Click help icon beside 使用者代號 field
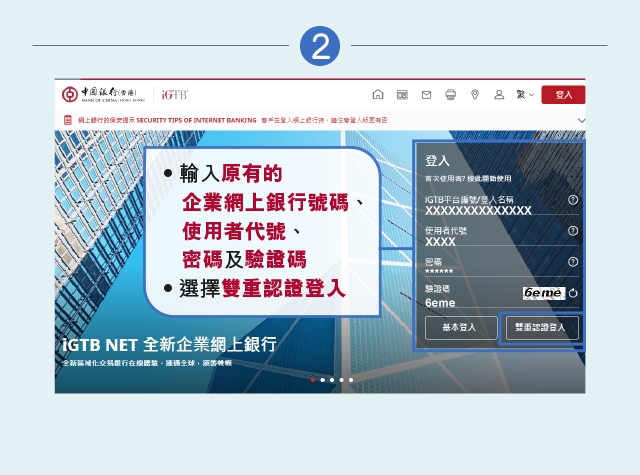This screenshot has height=475, width=640. (x=573, y=230)
